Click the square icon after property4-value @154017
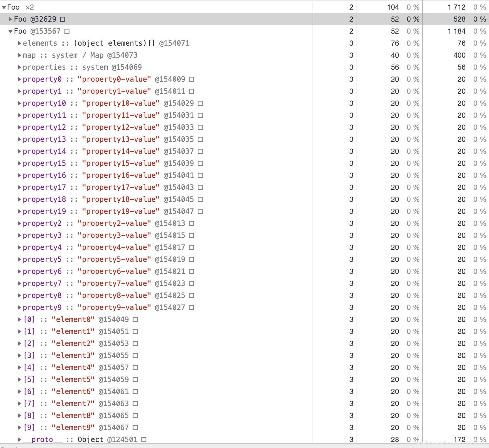This screenshot has height=448, width=489. tap(192, 247)
